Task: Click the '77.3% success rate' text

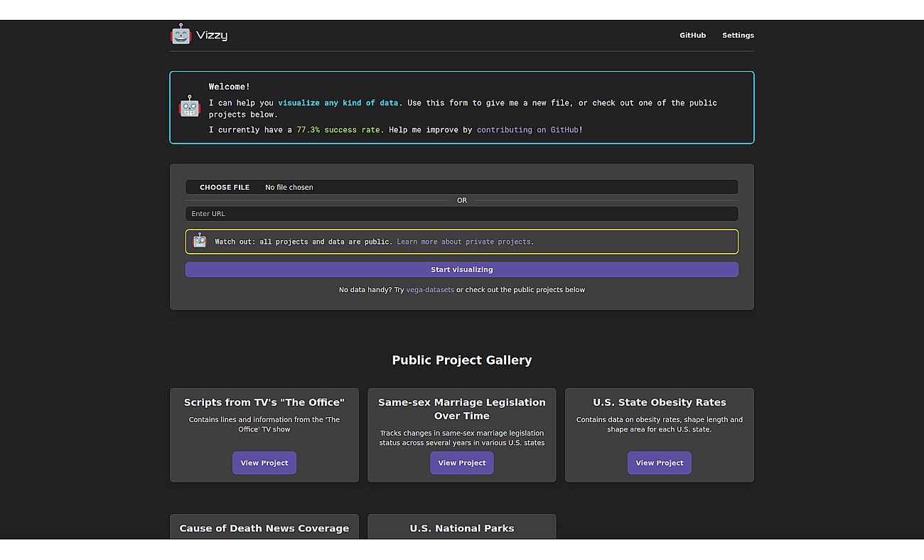Action: pos(338,130)
